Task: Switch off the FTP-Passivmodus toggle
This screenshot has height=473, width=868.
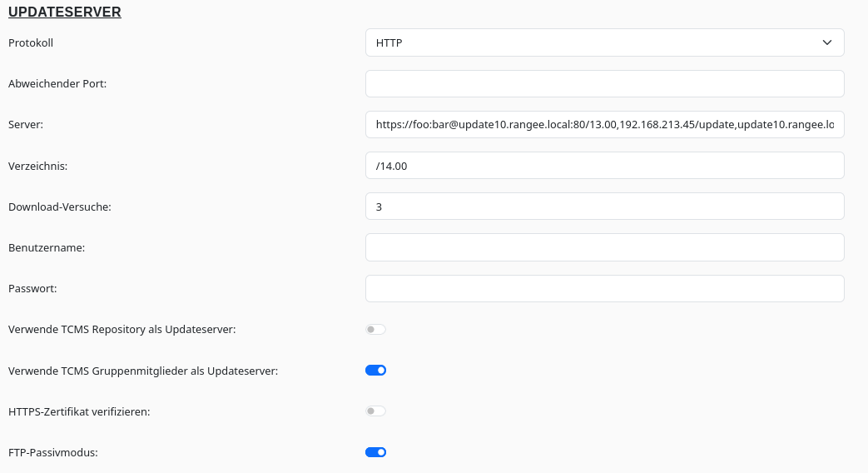Action: [375, 452]
